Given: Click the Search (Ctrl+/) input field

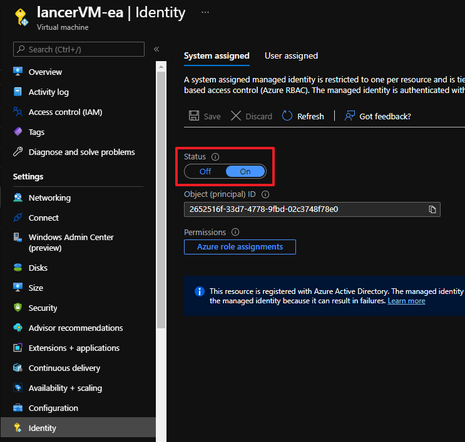Looking at the screenshot, I should [x=79, y=49].
